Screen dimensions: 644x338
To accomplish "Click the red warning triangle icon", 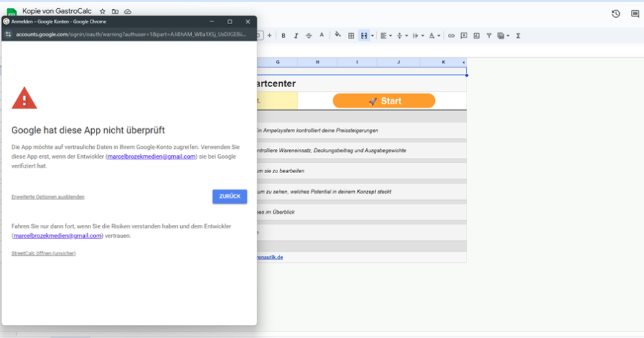I will pyautogui.click(x=24, y=98).
